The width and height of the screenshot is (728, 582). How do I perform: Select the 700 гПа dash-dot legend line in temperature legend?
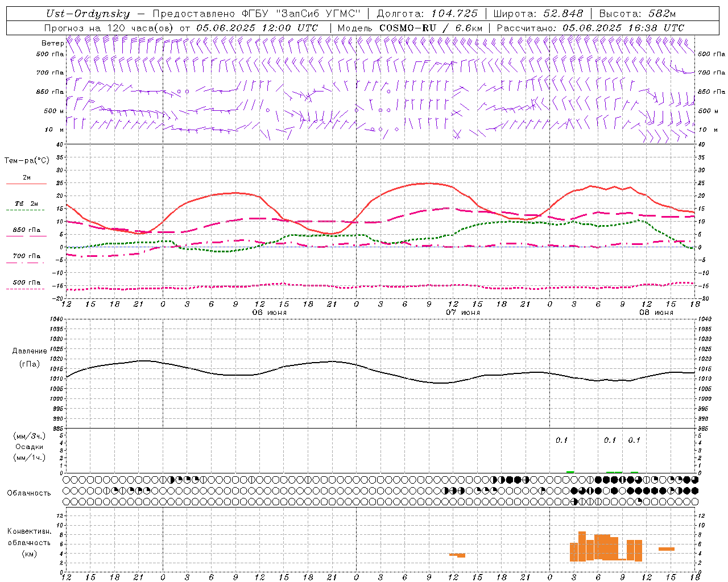tap(25, 263)
